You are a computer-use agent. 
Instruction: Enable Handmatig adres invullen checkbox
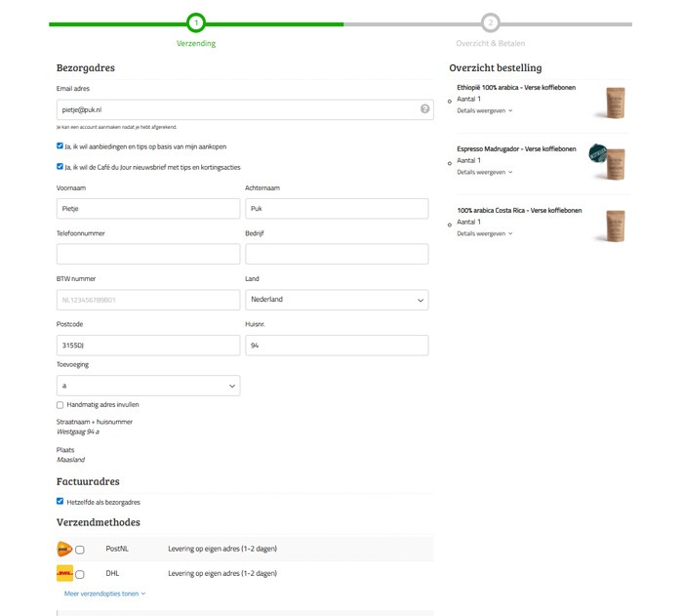(60, 404)
